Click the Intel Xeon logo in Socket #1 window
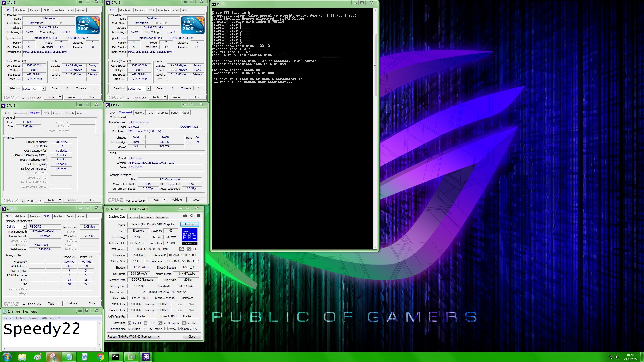The width and height of the screenshot is (644, 362). point(88,25)
